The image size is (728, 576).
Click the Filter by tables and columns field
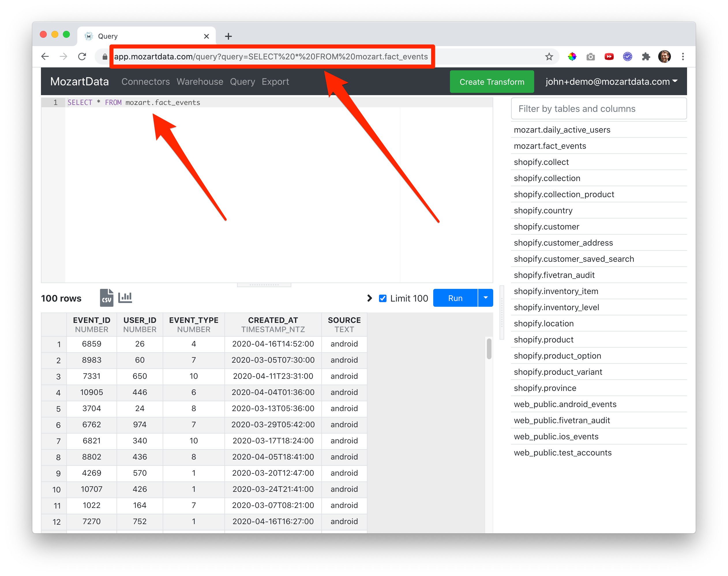(599, 109)
